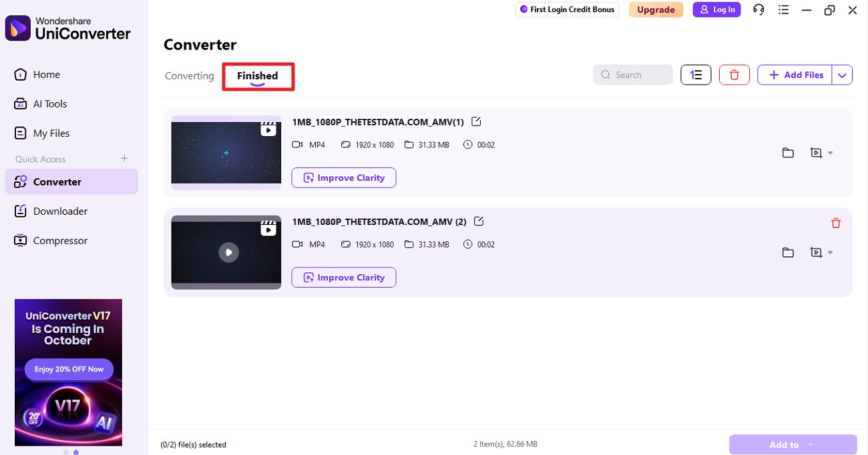Open the Downloader tool
Viewport: 868px width, 455px height.
point(51,211)
